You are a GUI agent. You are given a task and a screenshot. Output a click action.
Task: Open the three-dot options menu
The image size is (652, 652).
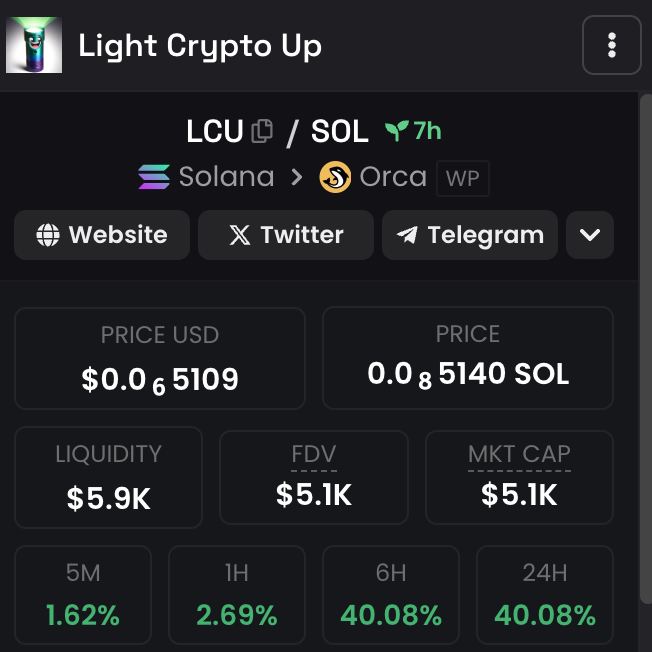coord(612,45)
